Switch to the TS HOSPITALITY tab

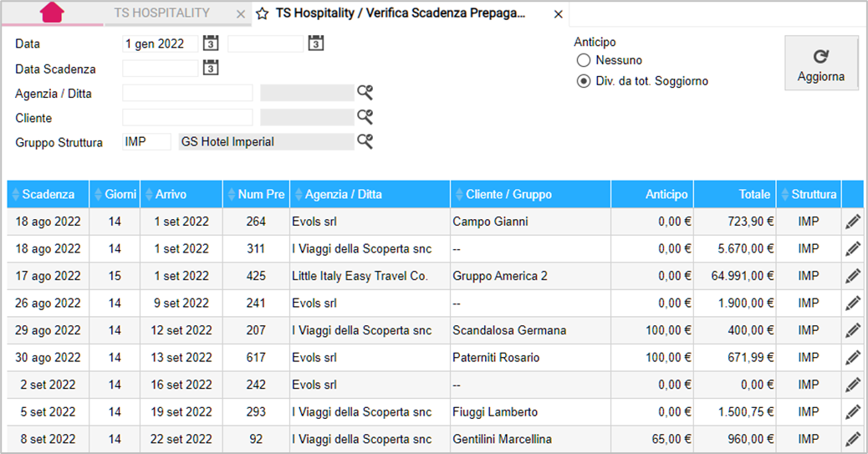161,13
